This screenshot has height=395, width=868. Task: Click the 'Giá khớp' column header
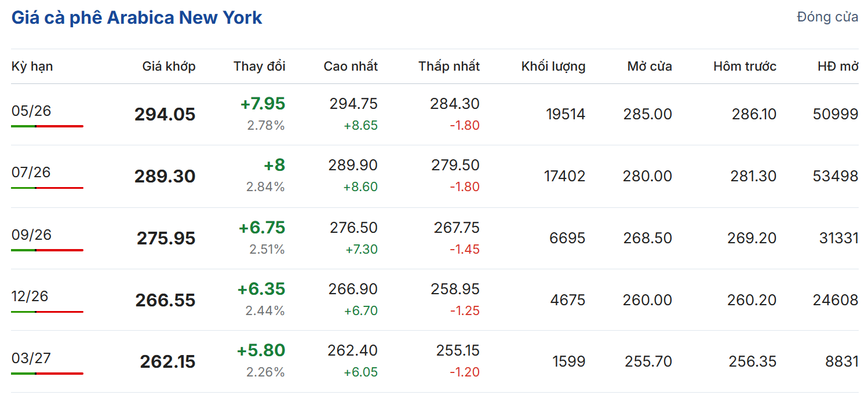[x=169, y=67]
